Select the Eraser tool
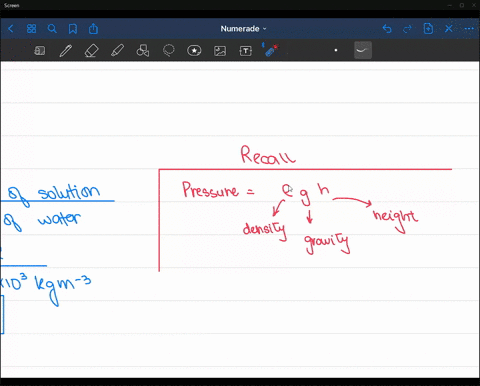The image size is (480, 386). [91, 51]
